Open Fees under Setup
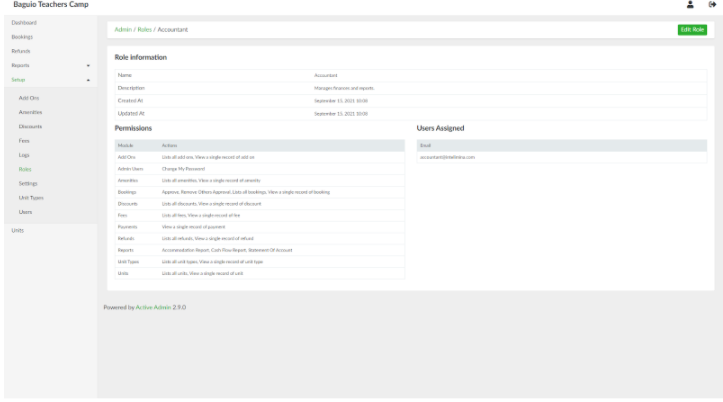The width and height of the screenshot is (723, 402). [x=24, y=141]
